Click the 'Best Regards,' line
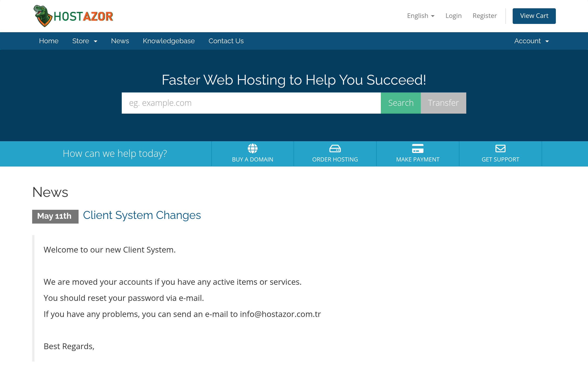This screenshot has width=588, height=368. click(69, 346)
